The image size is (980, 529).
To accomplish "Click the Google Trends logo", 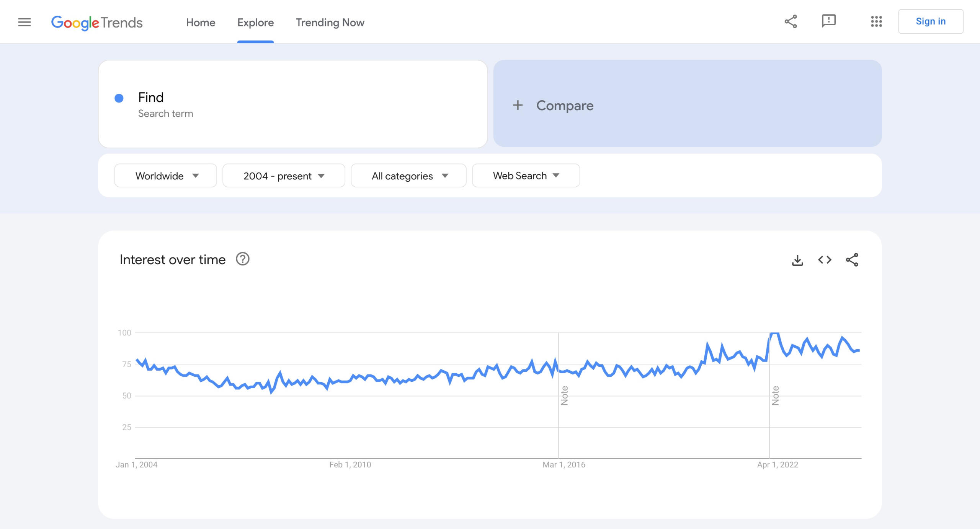I will coord(97,23).
